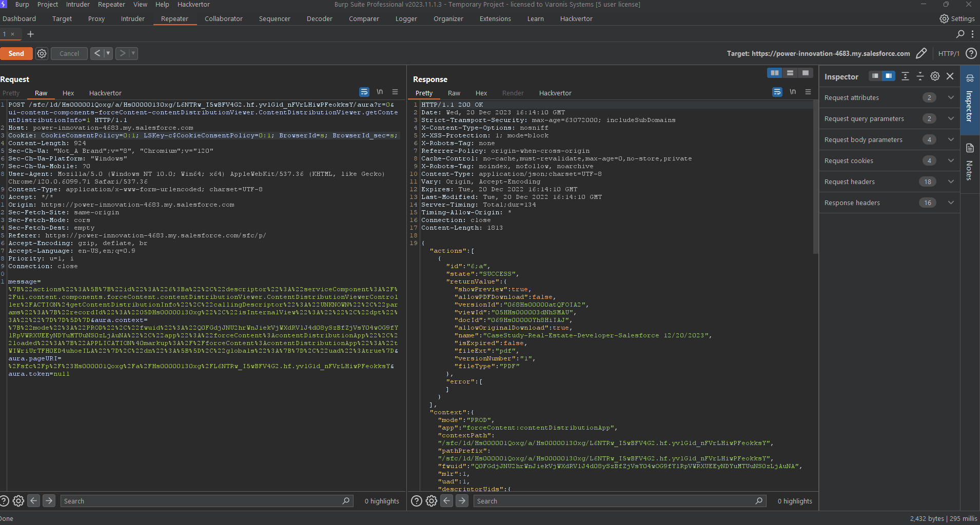
Task: Open the Help menu
Action: [162, 4]
